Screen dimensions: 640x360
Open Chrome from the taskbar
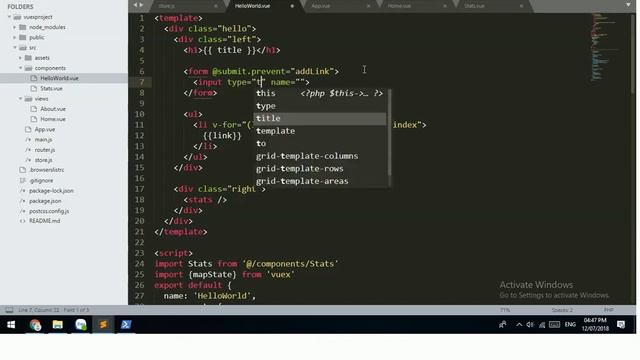click(x=35, y=325)
